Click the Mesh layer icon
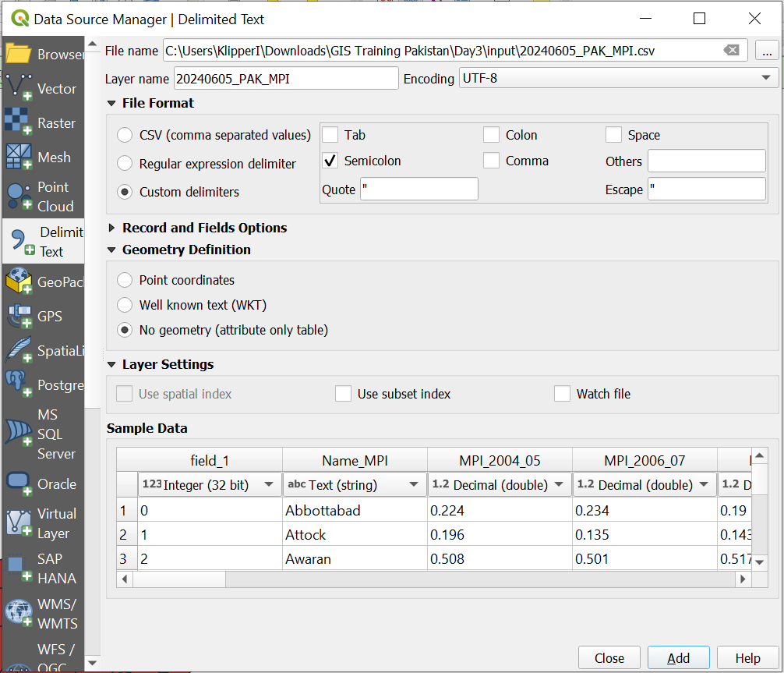The height and width of the screenshot is (673, 784). [x=19, y=157]
